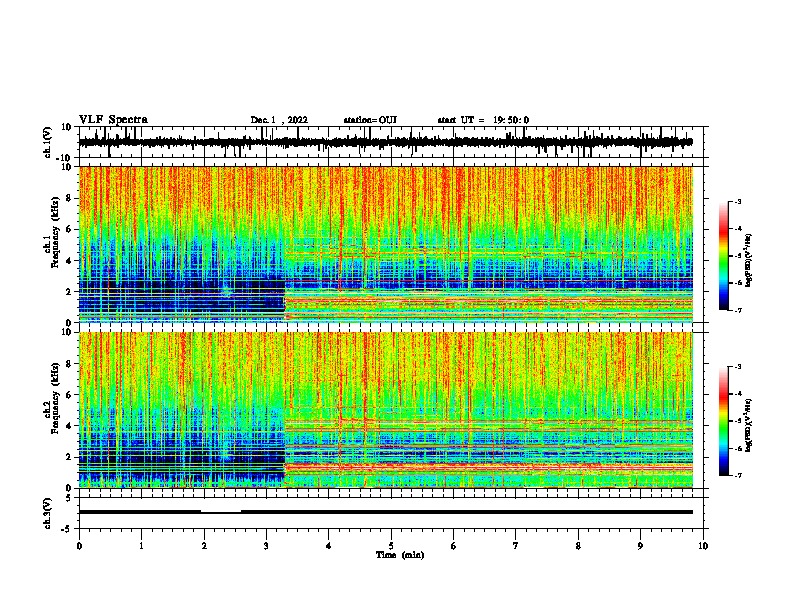The image size is (792, 612).
Task: Click the "ch.1(V)" waveform axis label
Action: click(x=48, y=142)
